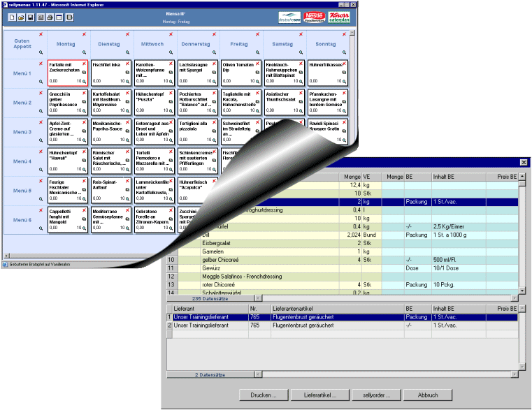This screenshot has width=532, height=410.
Task: Delete the Menü 1 row with red X
Action: [x=41, y=64]
